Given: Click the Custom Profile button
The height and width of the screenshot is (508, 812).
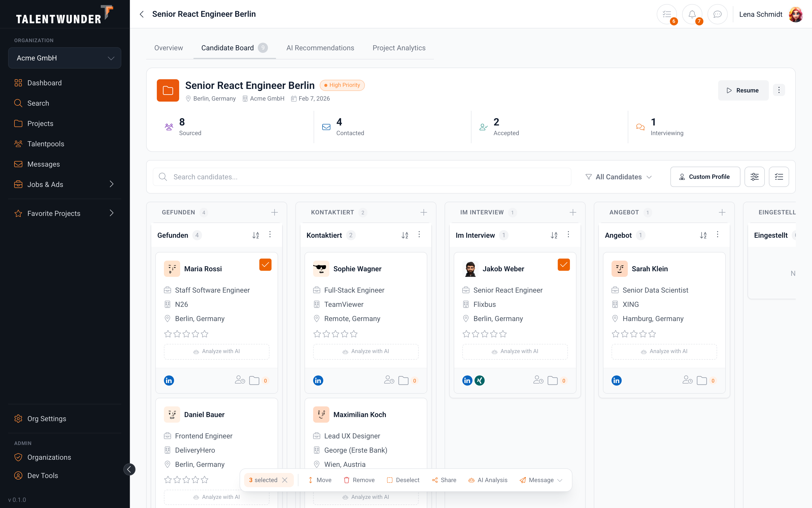Looking at the screenshot, I should coord(705,177).
